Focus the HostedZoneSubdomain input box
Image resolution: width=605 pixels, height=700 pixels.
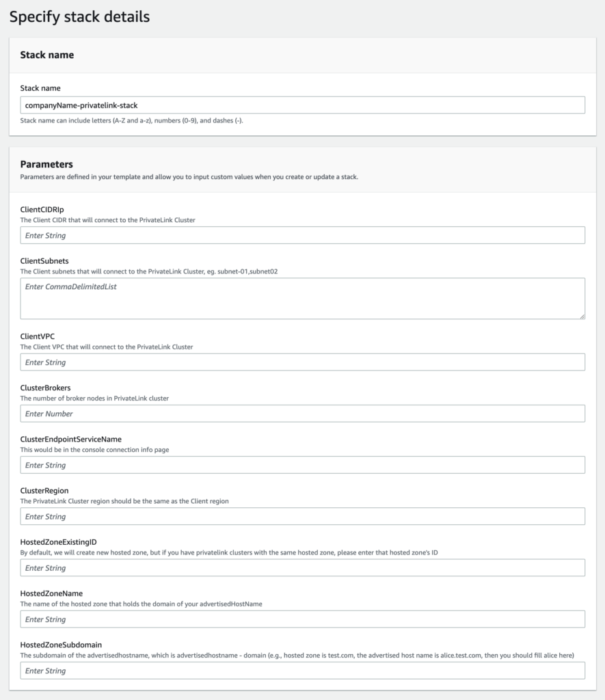coord(302,671)
